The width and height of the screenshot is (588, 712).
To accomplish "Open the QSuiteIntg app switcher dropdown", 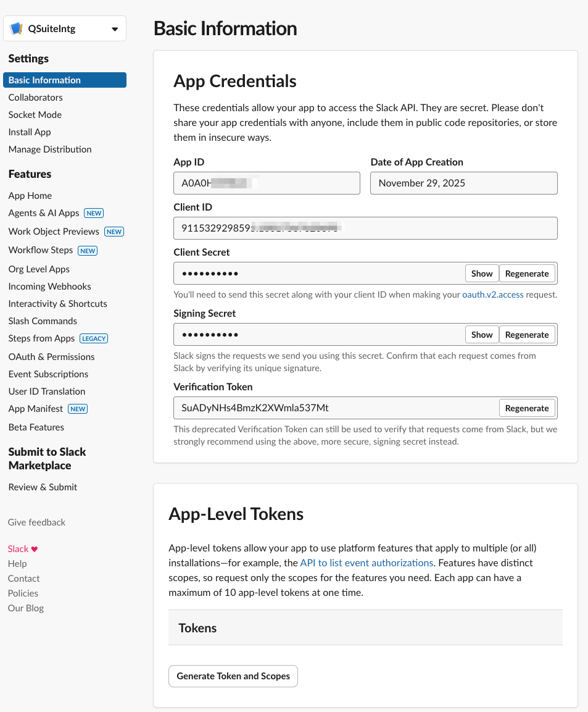I will pyautogui.click(x=115, y=29).
